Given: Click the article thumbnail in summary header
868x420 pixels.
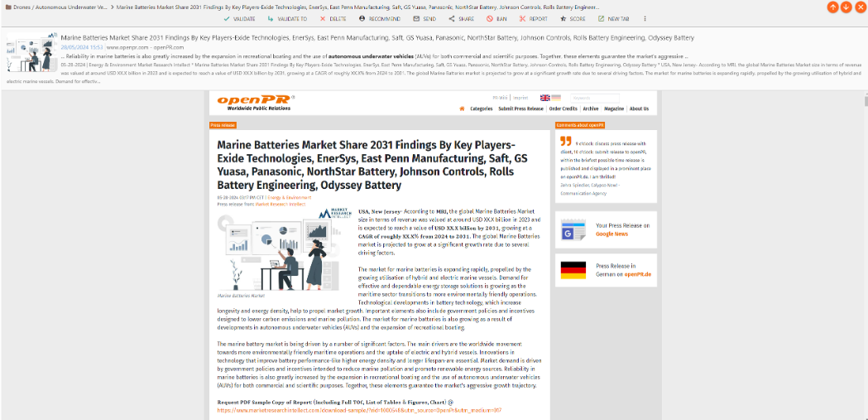Looking at the screenshot, I should (x=31, y=51).
